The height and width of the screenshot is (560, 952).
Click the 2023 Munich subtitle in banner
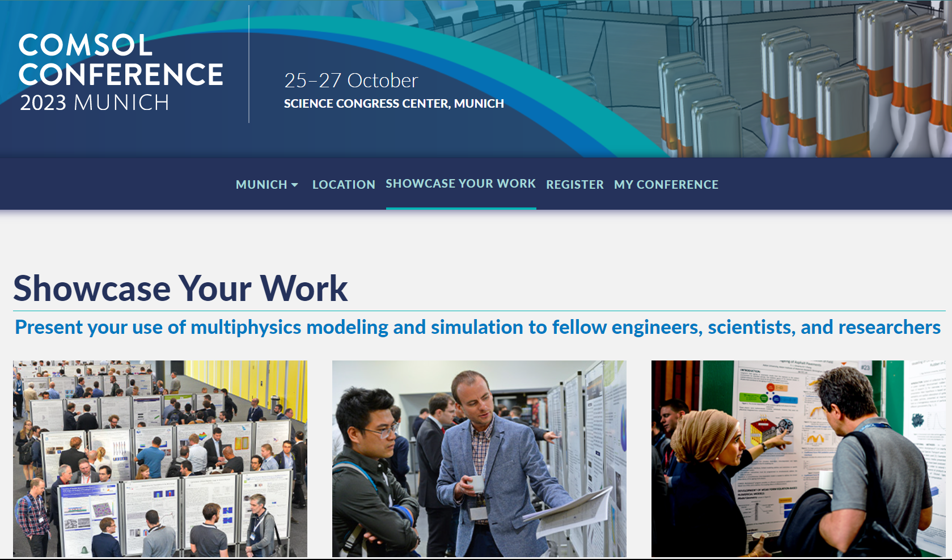95,103
